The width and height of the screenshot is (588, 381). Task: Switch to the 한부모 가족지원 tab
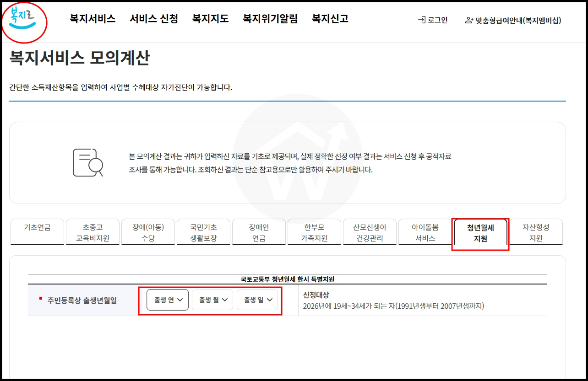314,232
